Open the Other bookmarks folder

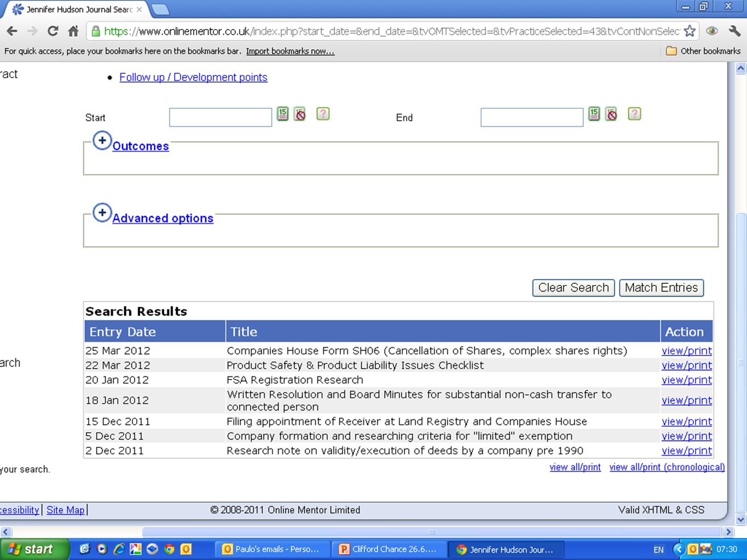click(703, 51)
